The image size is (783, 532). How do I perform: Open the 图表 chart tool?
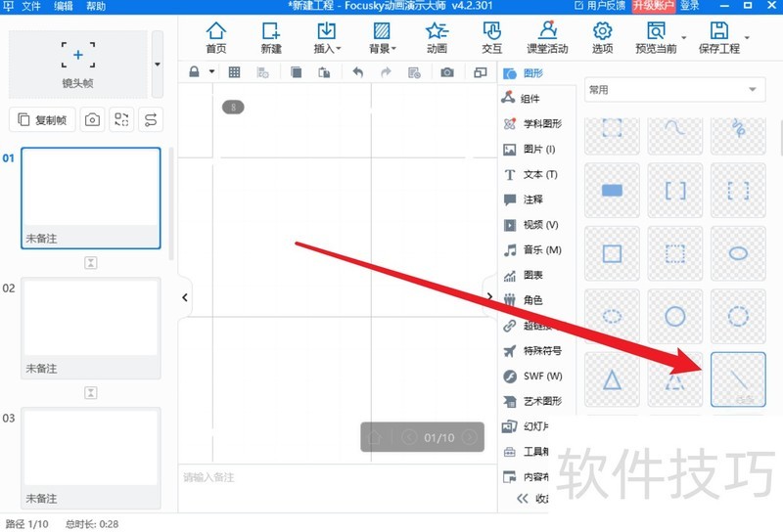pyautogui.click(x=523, y=275)
